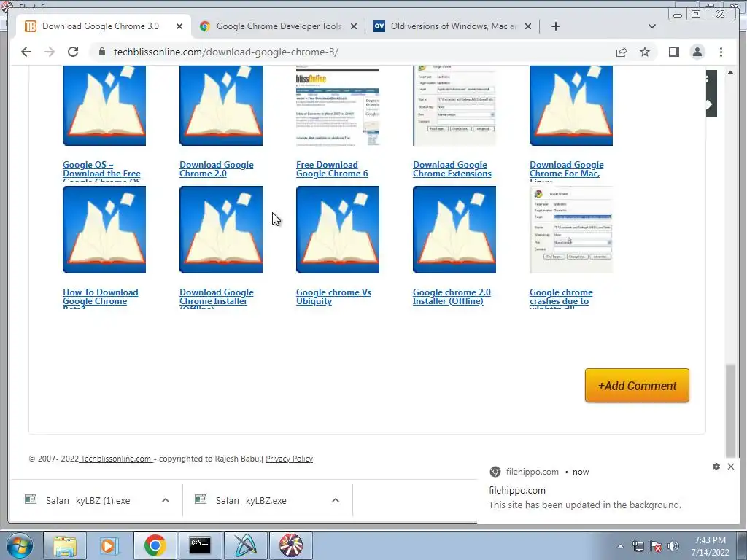This screenshot has height=560, width=747.
Task: Open the network tray icon
Action: tap(638, 546)
